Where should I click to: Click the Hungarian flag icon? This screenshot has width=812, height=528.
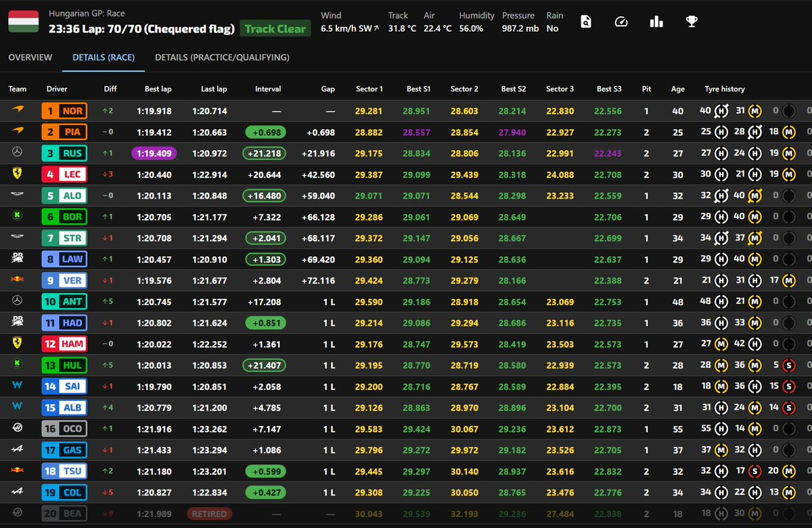tap(23, 22)
